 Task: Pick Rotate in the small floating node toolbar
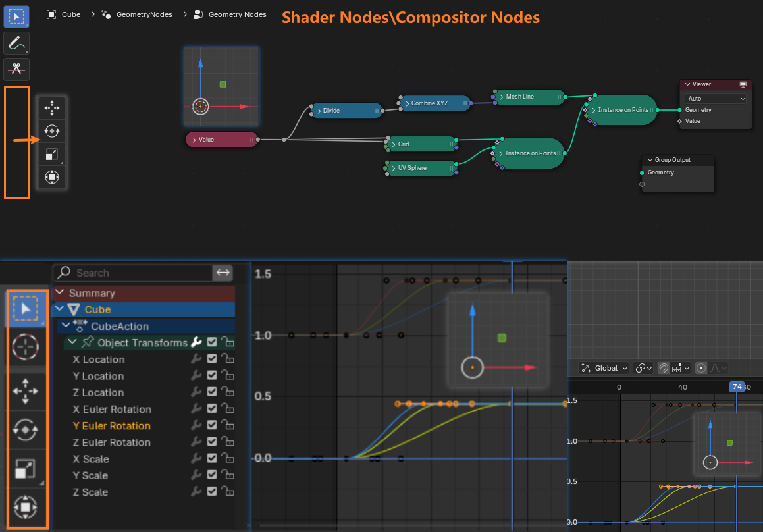click(52, 131)
